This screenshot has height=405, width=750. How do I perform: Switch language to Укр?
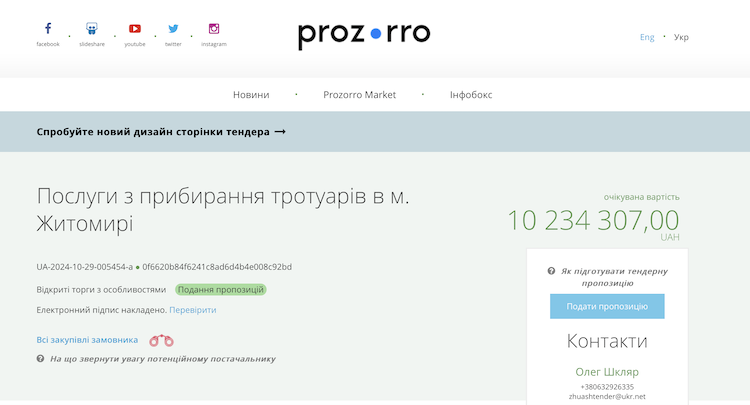(681, 37)
